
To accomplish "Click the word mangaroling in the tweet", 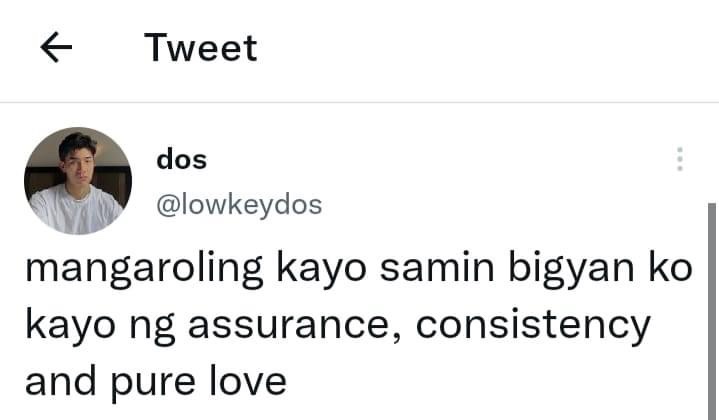I will pyautogui.click(x=144, y=270).
